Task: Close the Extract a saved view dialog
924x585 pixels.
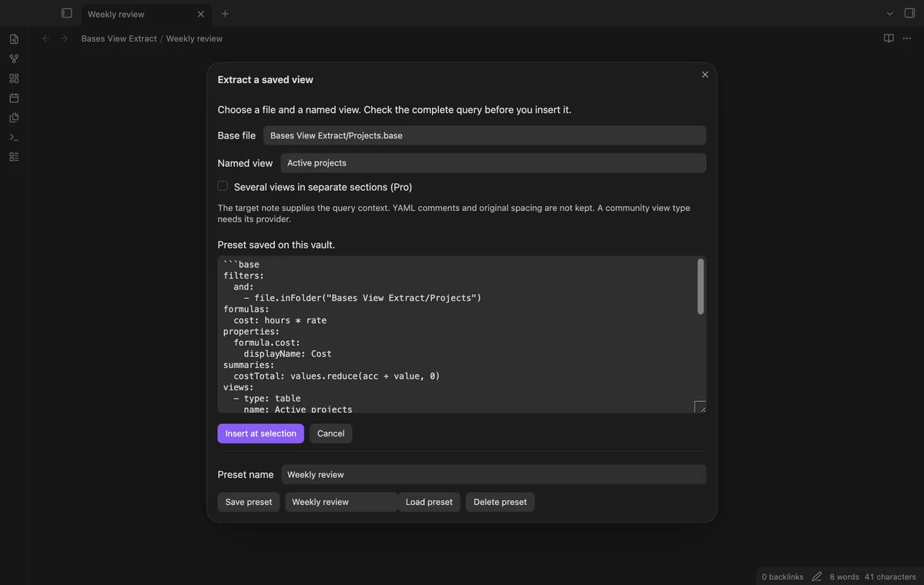Action: [x=705, y=75]
